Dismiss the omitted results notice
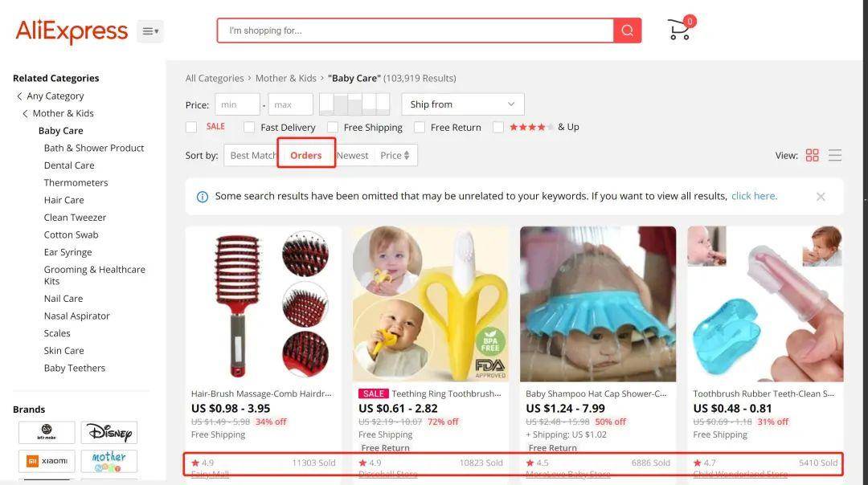The image size is (868, 485). click(821, 196)
